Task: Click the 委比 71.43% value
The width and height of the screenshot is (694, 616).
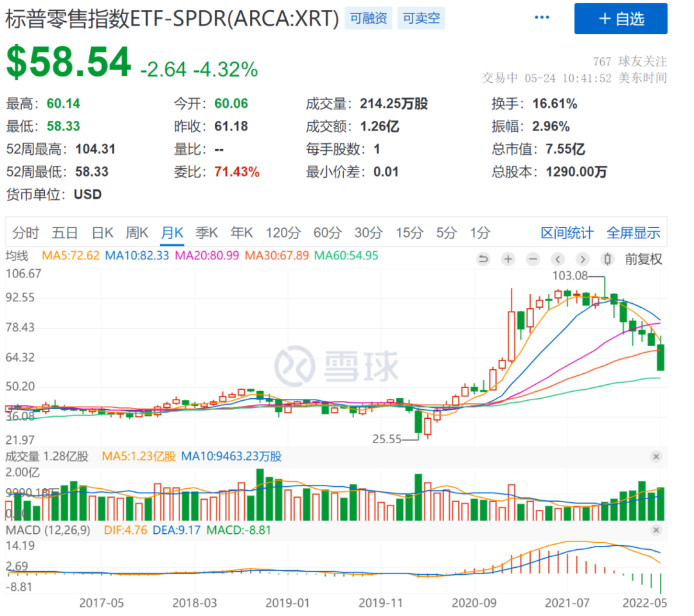Action: pos(236,172)
